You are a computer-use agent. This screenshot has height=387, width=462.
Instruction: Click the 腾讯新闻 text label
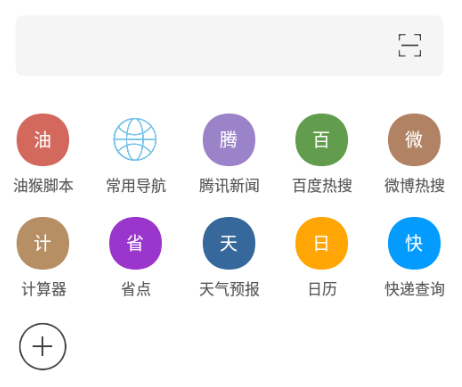229,186
